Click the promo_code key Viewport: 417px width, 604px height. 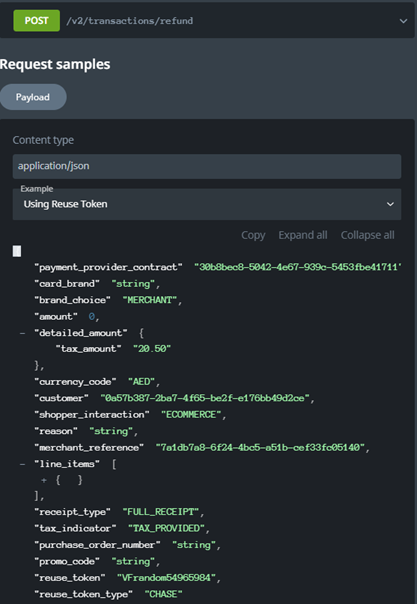(x=67, y=561)
